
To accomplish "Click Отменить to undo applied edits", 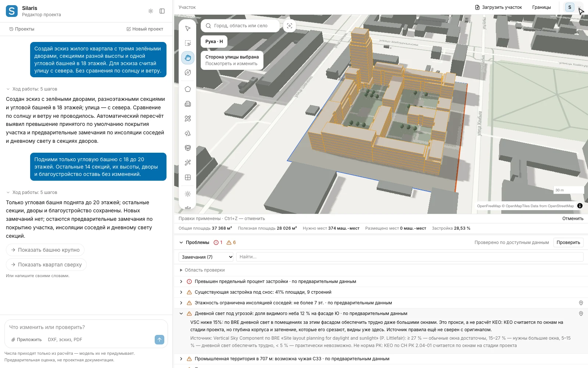I will tap(573, 219).
